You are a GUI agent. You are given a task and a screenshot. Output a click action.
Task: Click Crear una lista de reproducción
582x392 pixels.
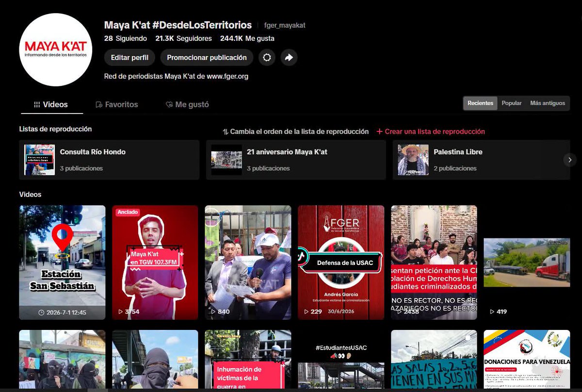431,131
